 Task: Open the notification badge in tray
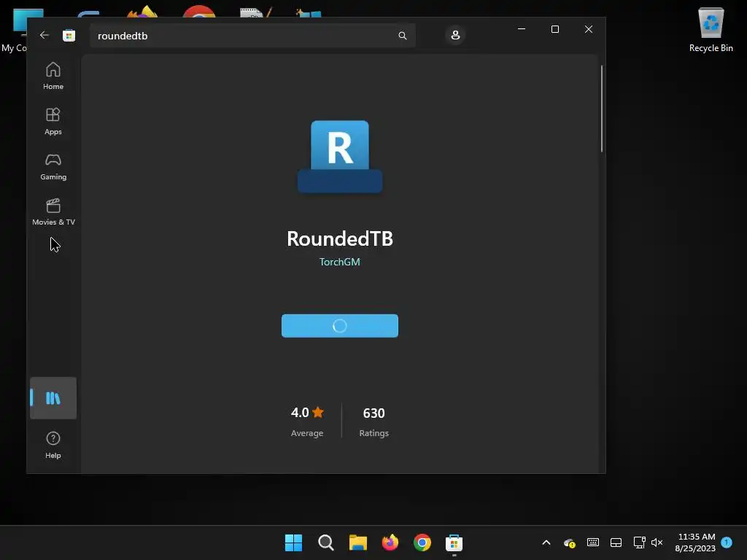tap(727, 542)
